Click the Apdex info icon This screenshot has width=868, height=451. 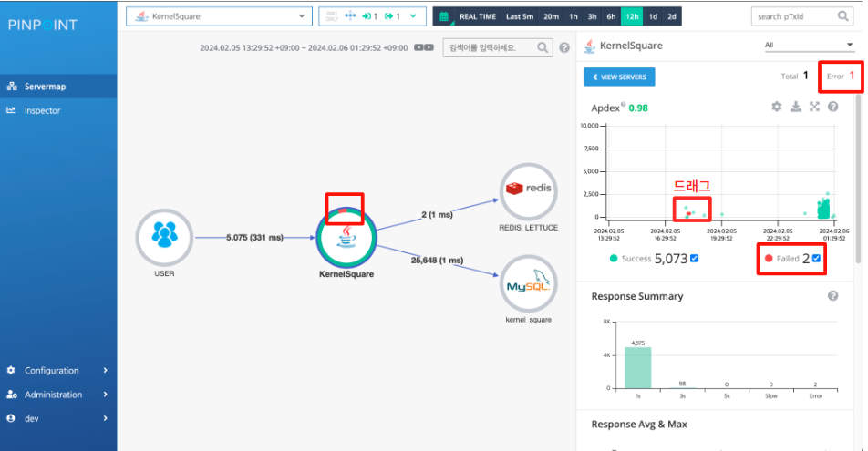pyautogui.click(x=624, y=104)
